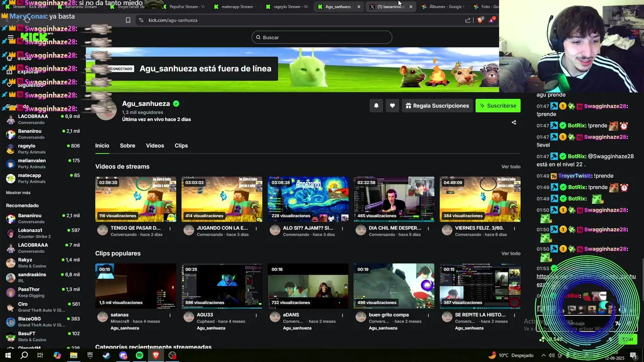Open melianvalen channel in followed list
The width and height of the screenshot is (644, 362).
click(43, 163)
